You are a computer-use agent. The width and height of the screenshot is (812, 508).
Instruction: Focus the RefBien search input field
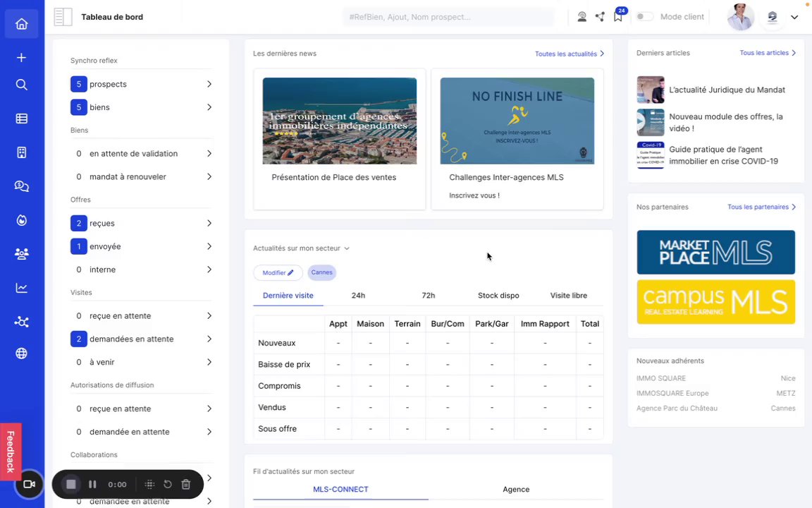[448, 17]
